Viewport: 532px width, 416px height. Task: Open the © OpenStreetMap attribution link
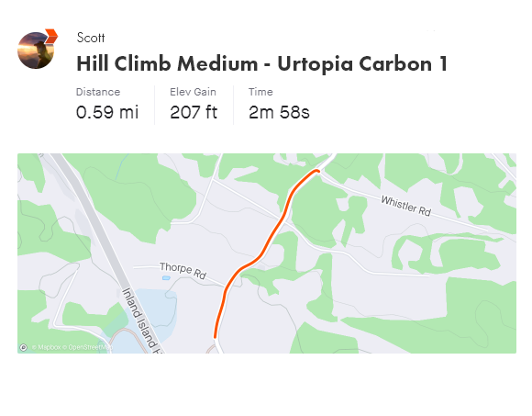pos(87,347)
